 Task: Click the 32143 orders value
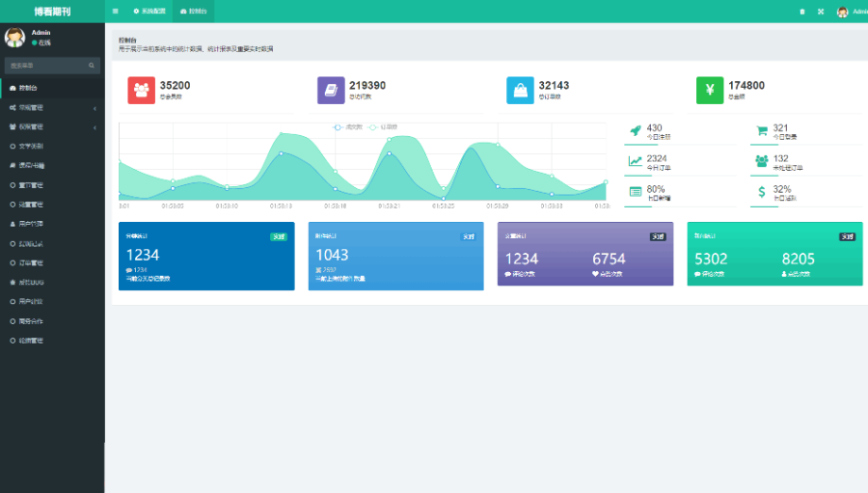point(555,85)
